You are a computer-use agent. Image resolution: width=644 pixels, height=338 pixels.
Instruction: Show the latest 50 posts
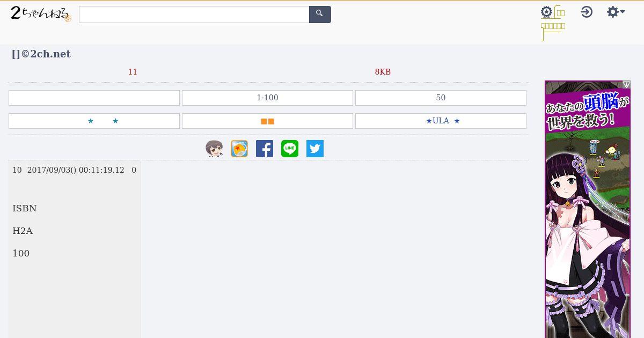pos(441,98)
